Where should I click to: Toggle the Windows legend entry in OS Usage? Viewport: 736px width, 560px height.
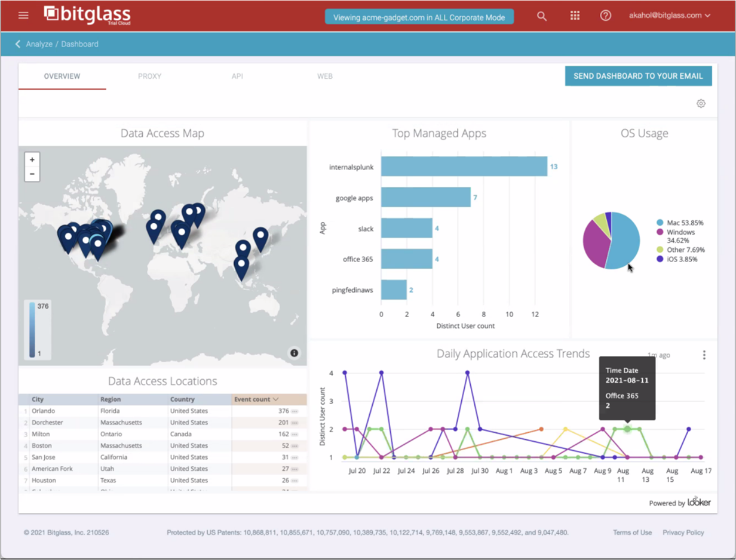[x=680, y=232]
